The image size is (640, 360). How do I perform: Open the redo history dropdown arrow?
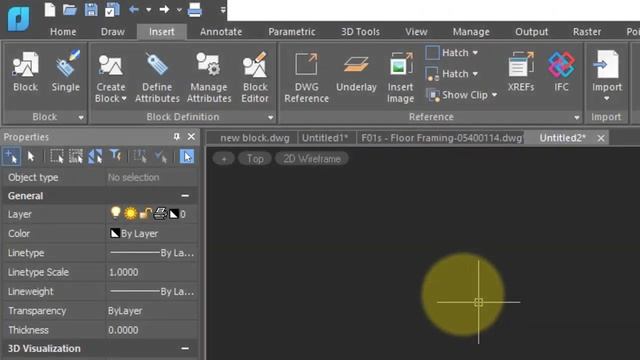[x=179, y=10]
